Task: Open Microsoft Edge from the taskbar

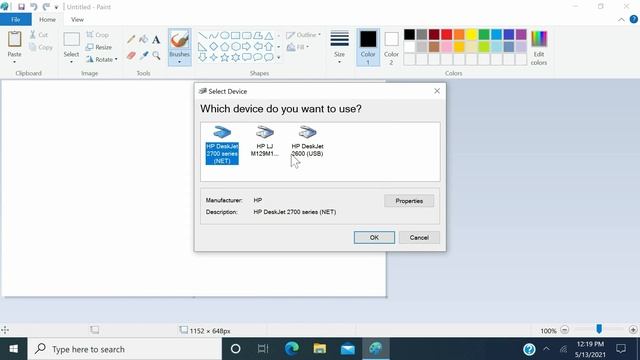Action: 291,349
